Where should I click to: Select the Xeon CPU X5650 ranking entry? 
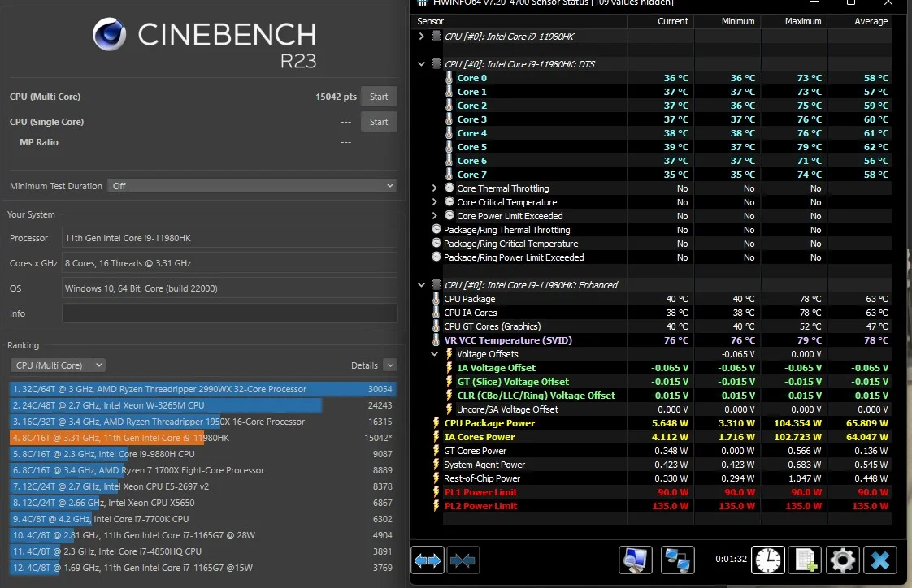(x=203, y=503)
